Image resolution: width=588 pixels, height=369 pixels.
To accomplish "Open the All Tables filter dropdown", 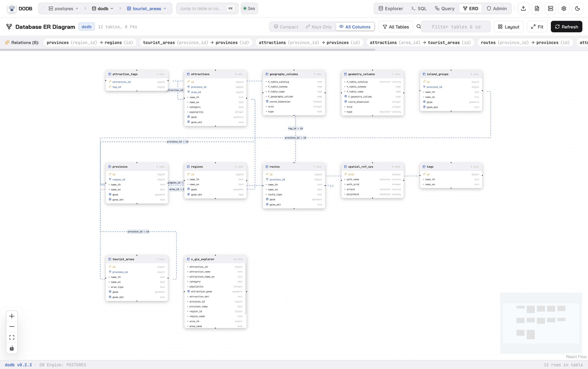I will (x=395, y=27).
